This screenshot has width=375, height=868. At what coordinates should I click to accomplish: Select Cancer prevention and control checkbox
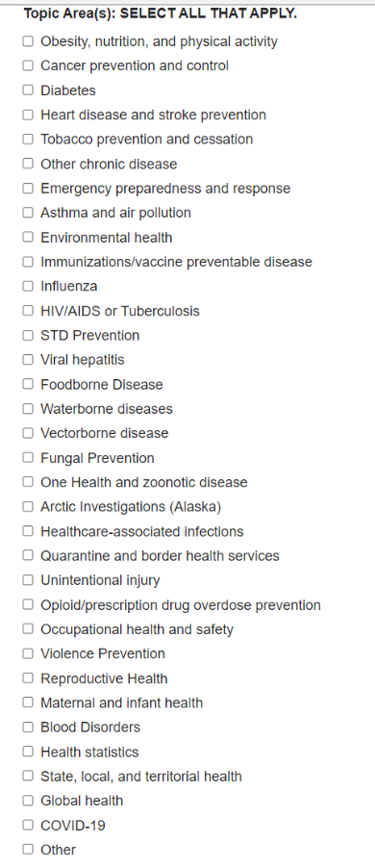point(28,65)
